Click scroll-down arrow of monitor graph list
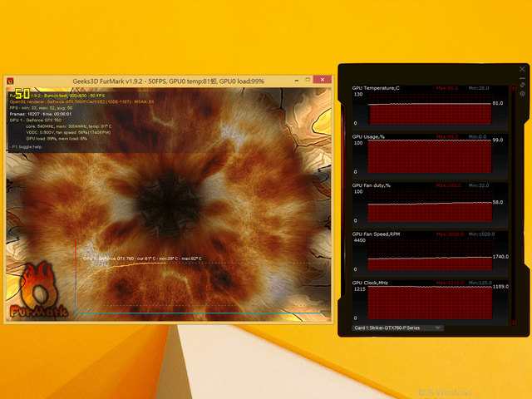Viewport: 532px width, 399px height. pyautogui.click(x=514, y=323)
